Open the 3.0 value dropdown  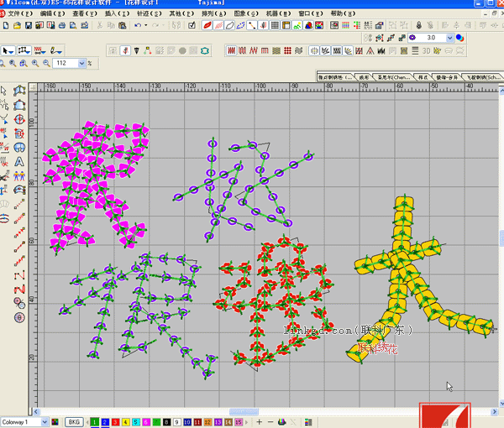pos(449,38)
